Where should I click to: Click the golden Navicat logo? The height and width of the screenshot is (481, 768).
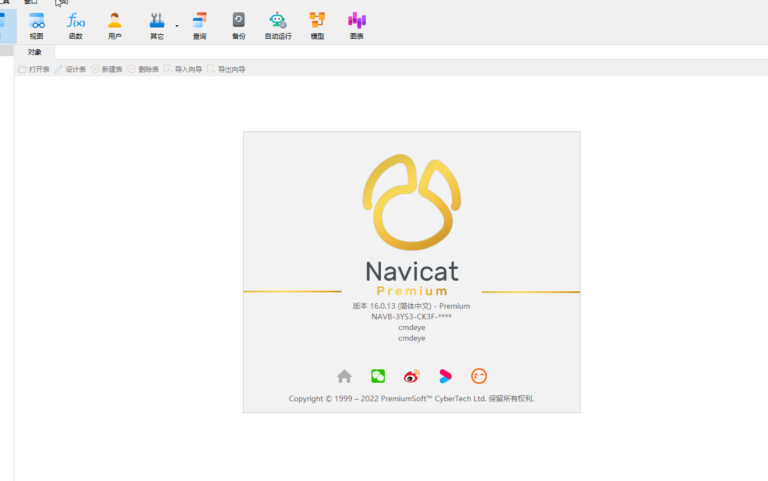(x=412, y=202)
